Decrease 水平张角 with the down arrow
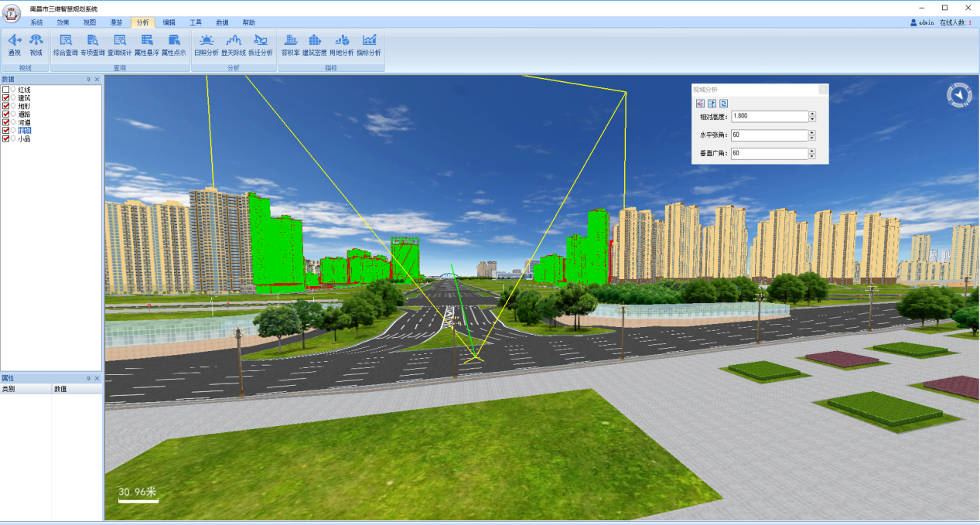 pos(812,138)
